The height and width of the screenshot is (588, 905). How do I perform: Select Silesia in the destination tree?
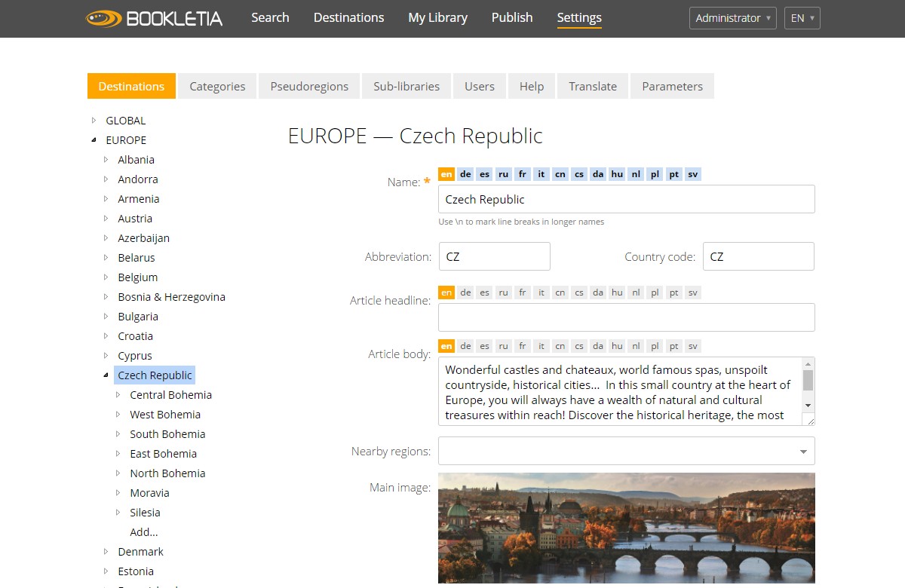click(x=145, y=513)
